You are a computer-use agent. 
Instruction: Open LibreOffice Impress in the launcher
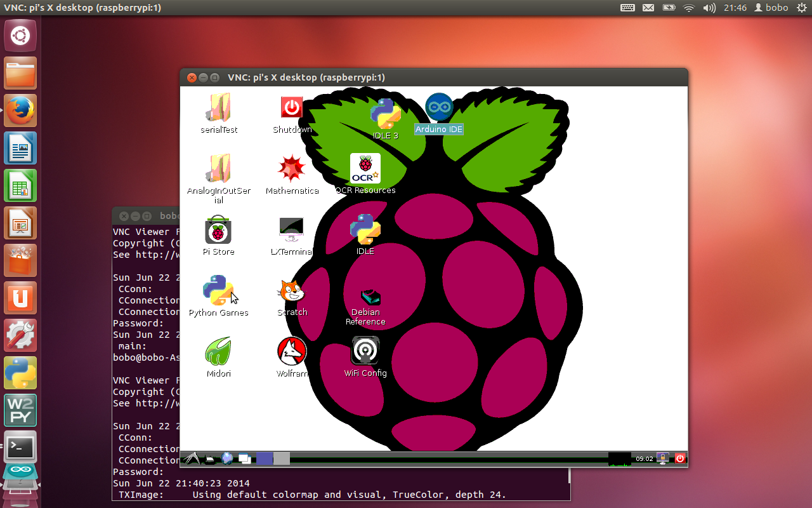[x=20, y=223]
